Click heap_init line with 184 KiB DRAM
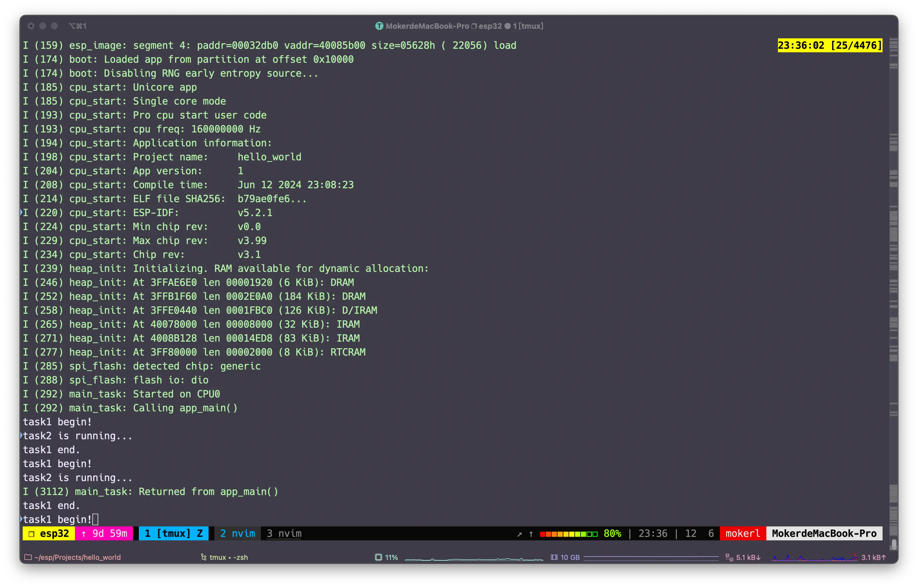The width and height of the screenshot is (918, 588). (x=194, y=296)
